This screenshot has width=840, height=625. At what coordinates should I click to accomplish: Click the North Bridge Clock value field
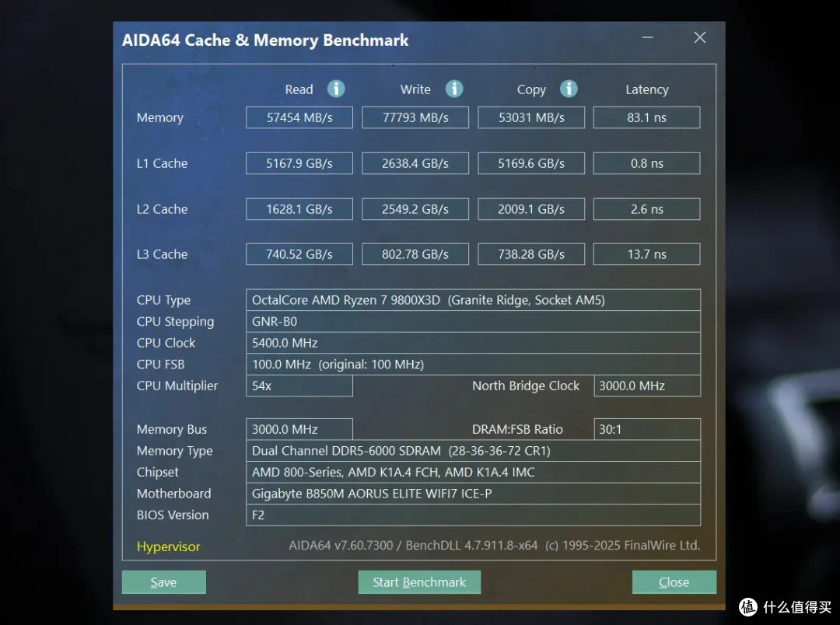pyautogui.click(x=647, y=386)
